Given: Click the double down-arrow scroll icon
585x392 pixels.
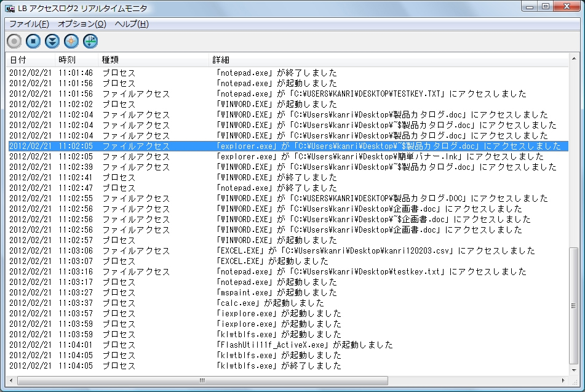Looking at the screenshot, I should coord(52,41).
